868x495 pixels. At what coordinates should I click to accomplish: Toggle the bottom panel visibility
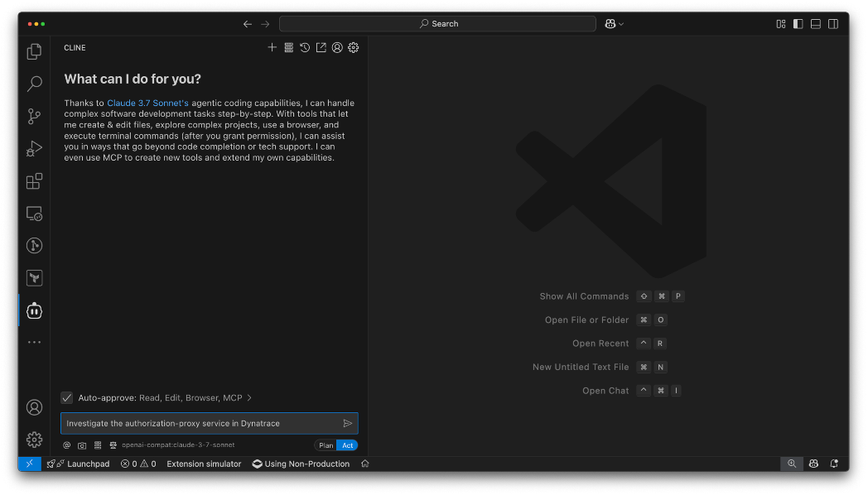[x=816, y=24]
